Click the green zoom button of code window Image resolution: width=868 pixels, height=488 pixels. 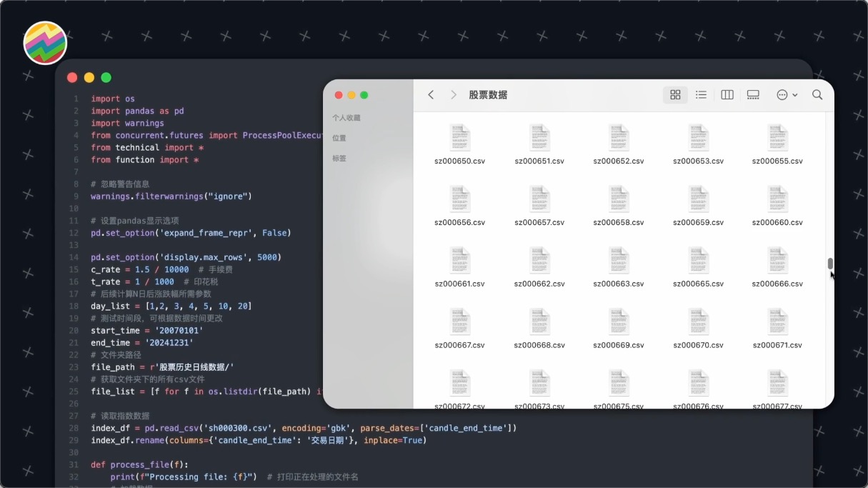coord(106,77)
